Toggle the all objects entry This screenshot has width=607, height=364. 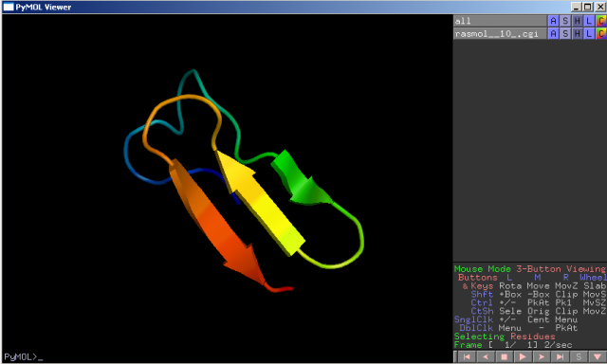[500, 21]
